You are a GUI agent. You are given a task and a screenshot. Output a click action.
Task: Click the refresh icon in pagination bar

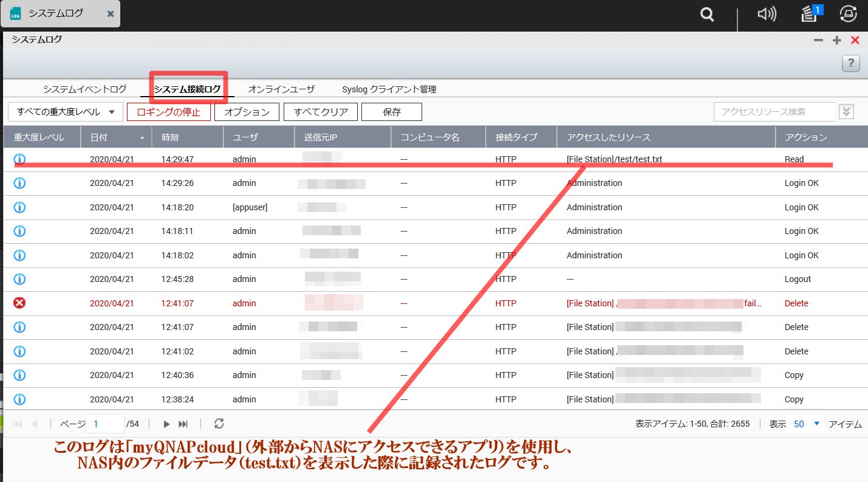click(219, 424)
